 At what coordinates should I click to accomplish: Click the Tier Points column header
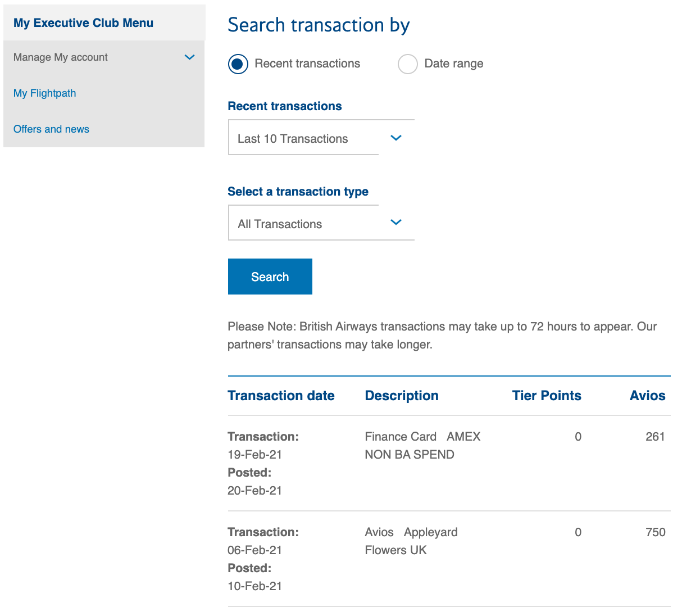[547, 396]
